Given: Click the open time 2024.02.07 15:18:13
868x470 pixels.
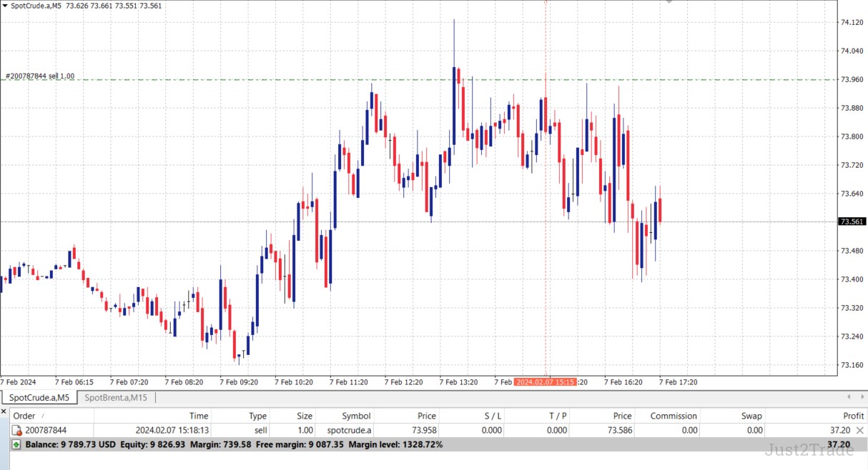Looking at the screenshot, I should (x=172, y=430).
